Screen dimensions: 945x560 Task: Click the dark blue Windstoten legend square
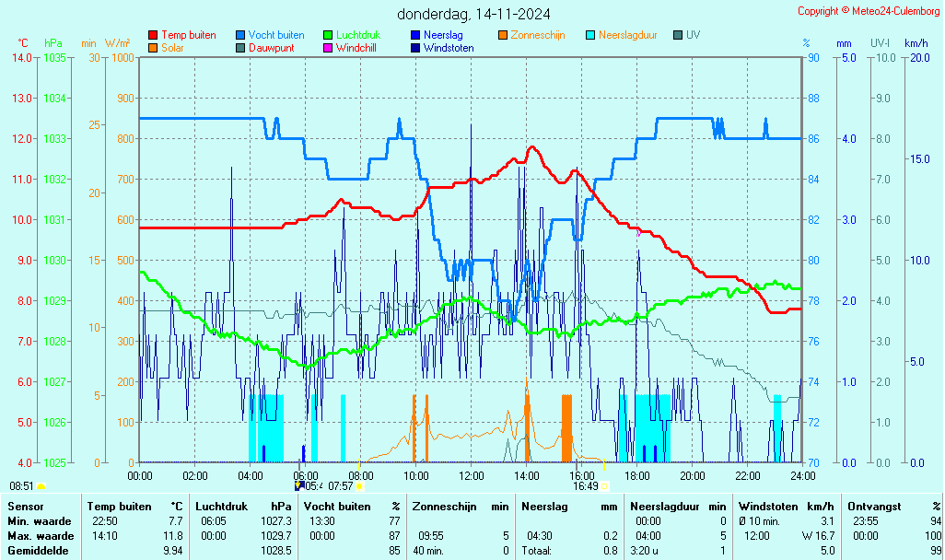(x=415, y=48)
